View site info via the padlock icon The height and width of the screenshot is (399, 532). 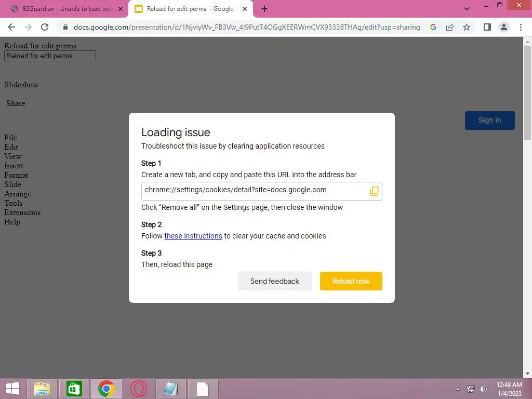pos(65,27)
